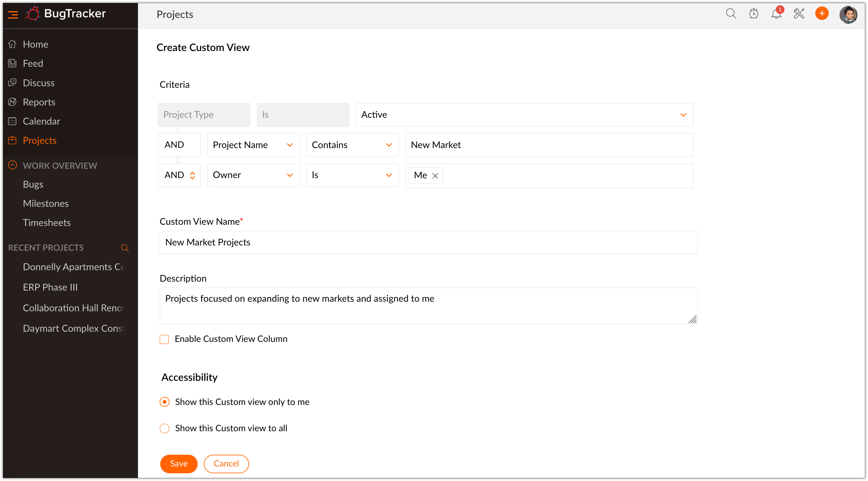Enable Custom View Column checkbox
This screenshot has height=481, width=868.
click(x=164, y=339)
